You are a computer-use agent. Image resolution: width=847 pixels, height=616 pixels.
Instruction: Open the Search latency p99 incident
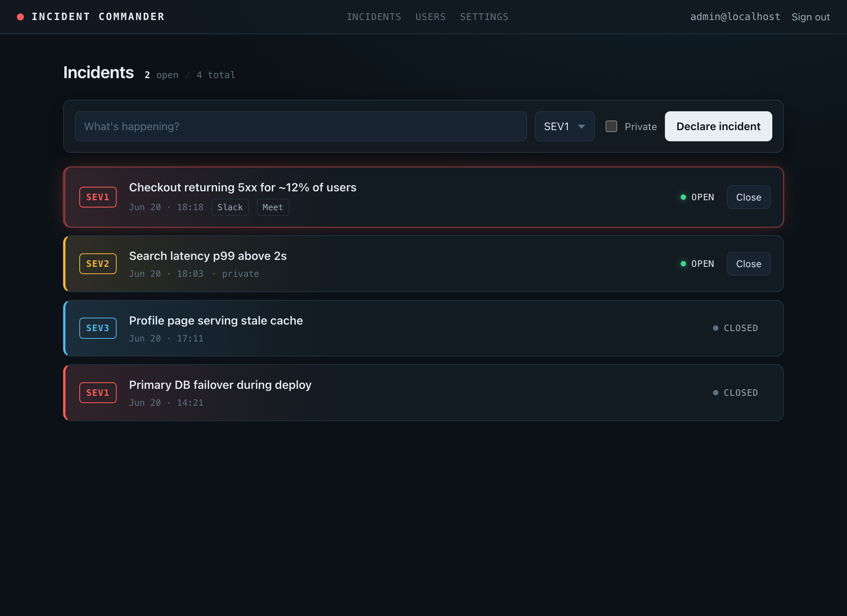(208, 256)
